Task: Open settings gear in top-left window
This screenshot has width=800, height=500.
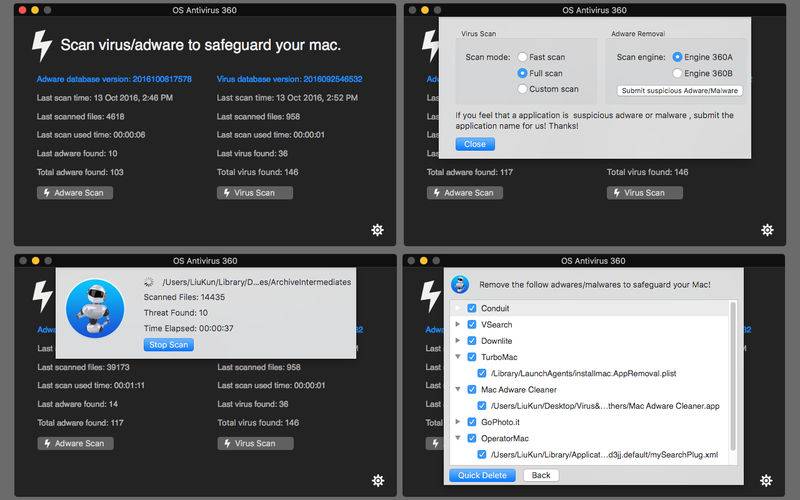Action: pyautogui.click(x=378, y=230)
